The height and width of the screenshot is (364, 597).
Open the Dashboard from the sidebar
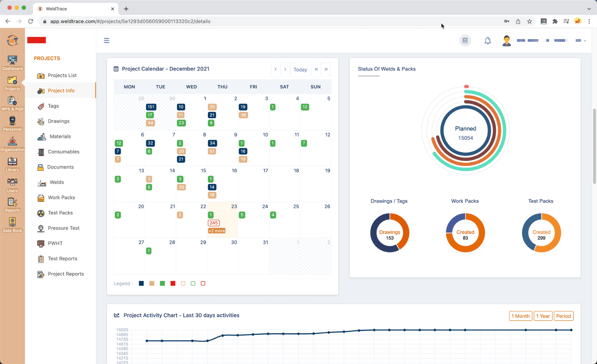[12, 62]
